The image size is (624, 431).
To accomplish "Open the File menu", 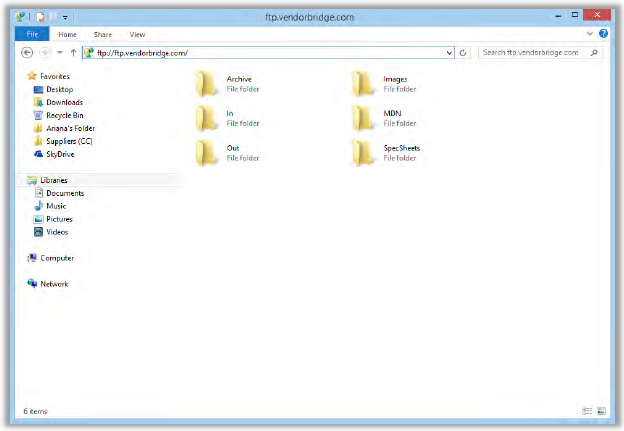I will point(32,34).
